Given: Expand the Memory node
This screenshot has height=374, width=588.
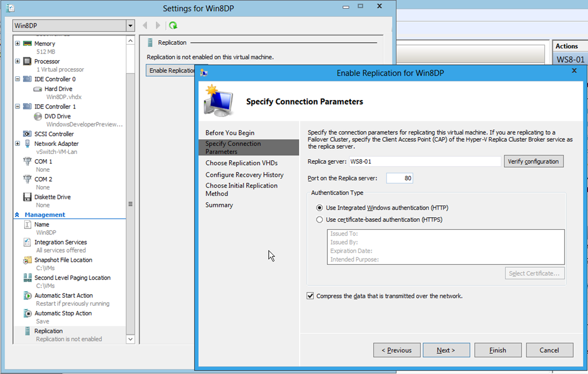Looking at the screenshot, I should pyautogui.click(x=17, y=44).
